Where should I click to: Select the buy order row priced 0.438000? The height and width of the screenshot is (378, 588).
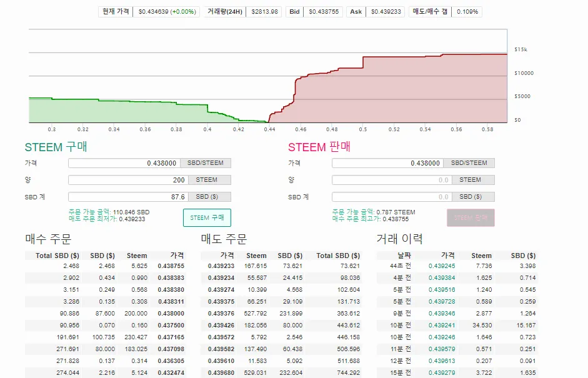105,314
